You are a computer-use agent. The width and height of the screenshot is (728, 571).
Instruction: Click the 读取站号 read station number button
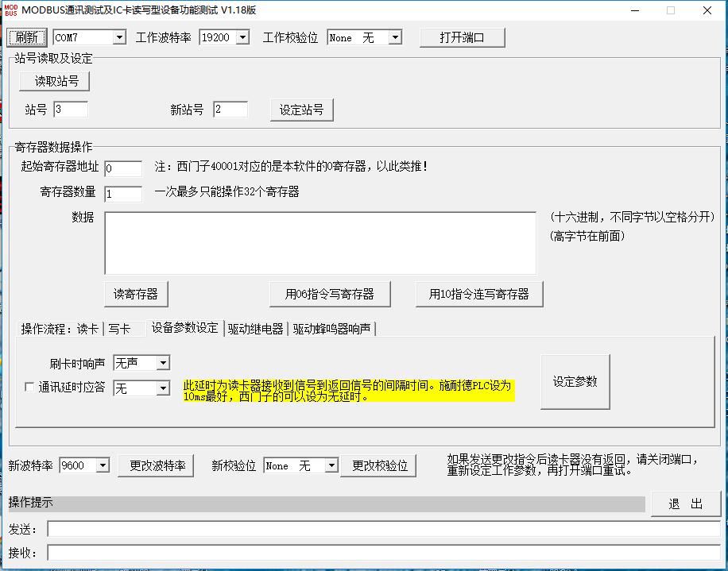point(53,80)
